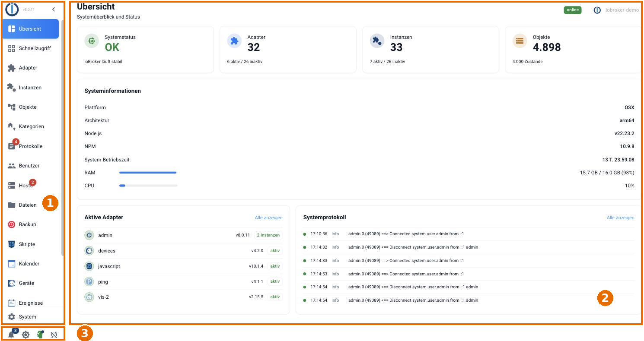Click the Geräte icon in the sidebar

[x=12, y=283]
